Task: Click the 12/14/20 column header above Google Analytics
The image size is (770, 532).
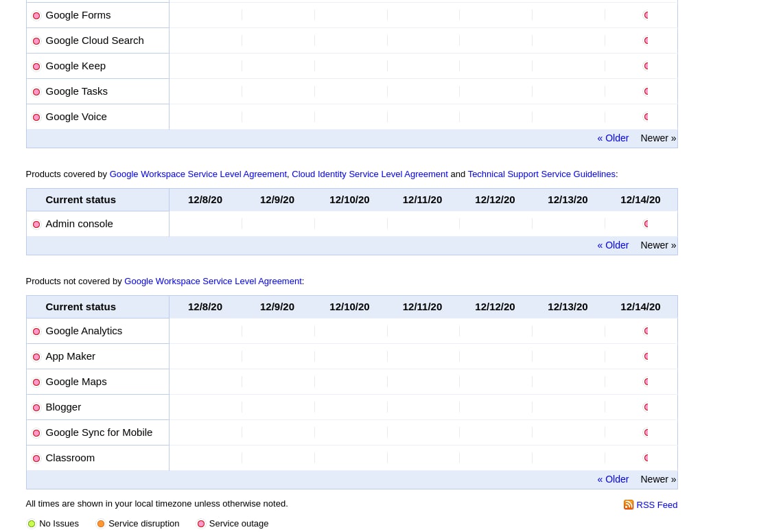Action: coord(640,307)
